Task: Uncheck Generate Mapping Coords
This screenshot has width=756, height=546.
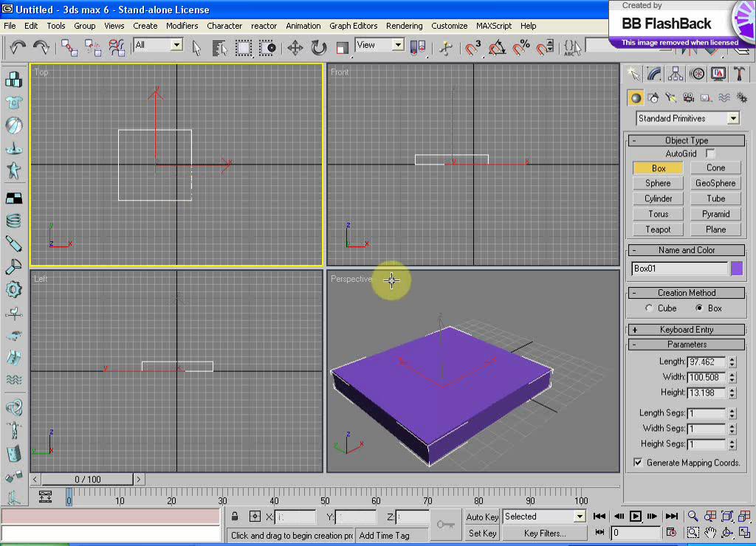Action: [x=638, y=462]
